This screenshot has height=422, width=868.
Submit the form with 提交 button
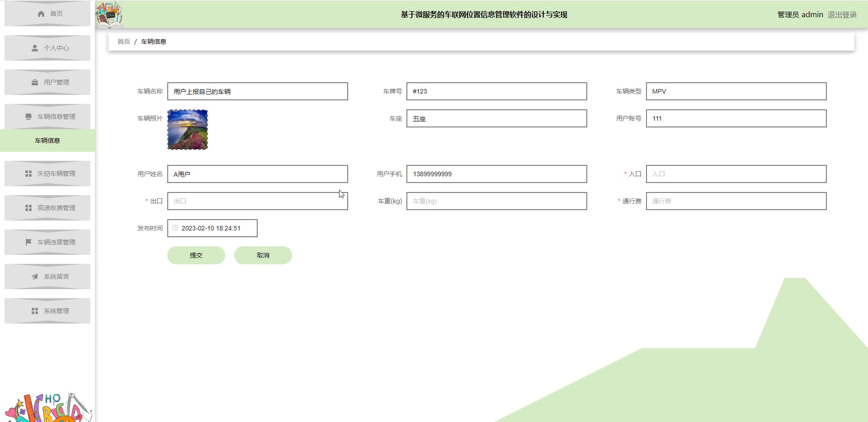pyautogui.click(x=196, y=255)
